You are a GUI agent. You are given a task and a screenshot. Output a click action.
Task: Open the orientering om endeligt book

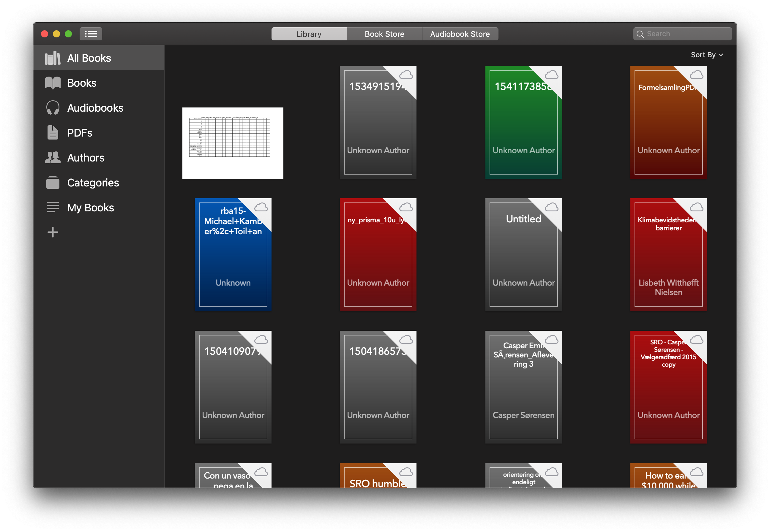click(523, 476)
